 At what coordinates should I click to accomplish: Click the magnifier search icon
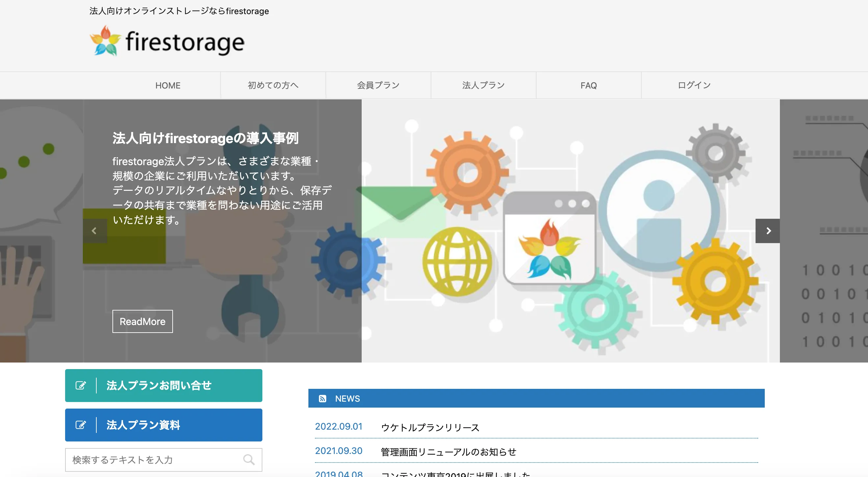249,460
